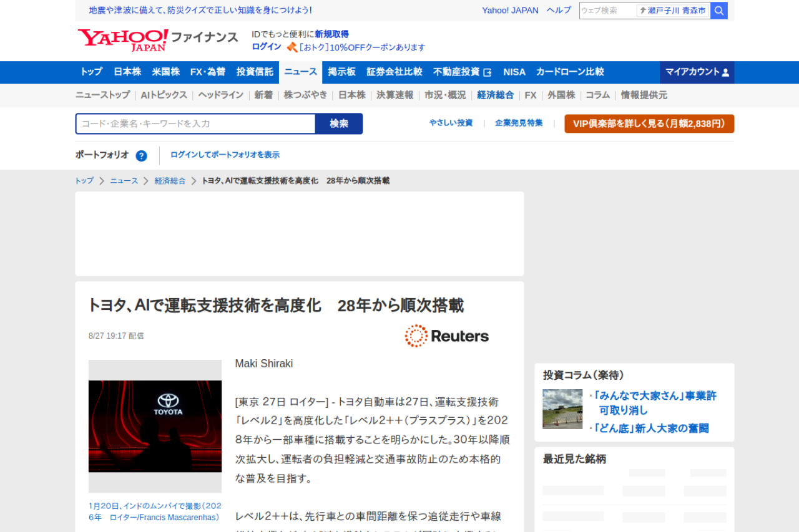The image size is (799, 532).
Task: Open 「みんなで大家さん」事業許可取り消し column link
Action: 655,403
